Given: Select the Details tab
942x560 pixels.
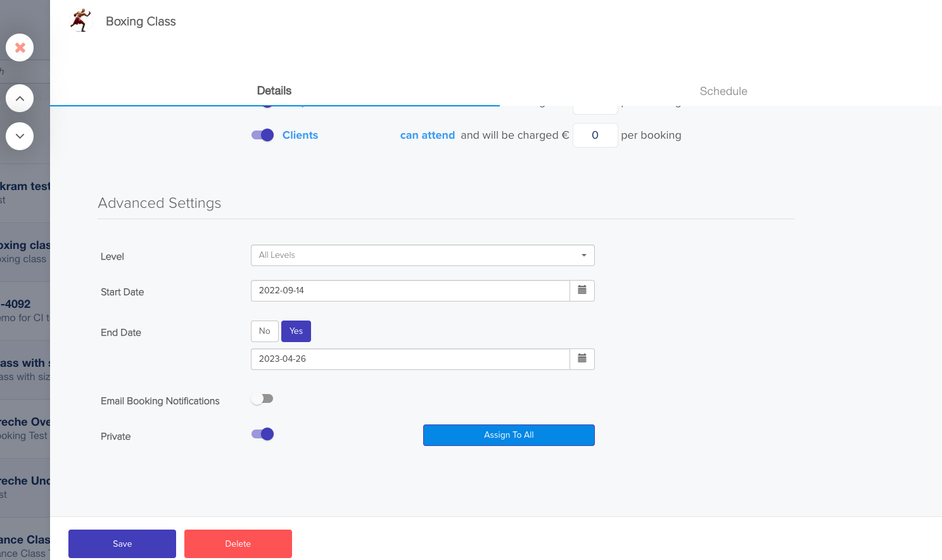Looking at the screenshot, I should click(x=274, y=91).
